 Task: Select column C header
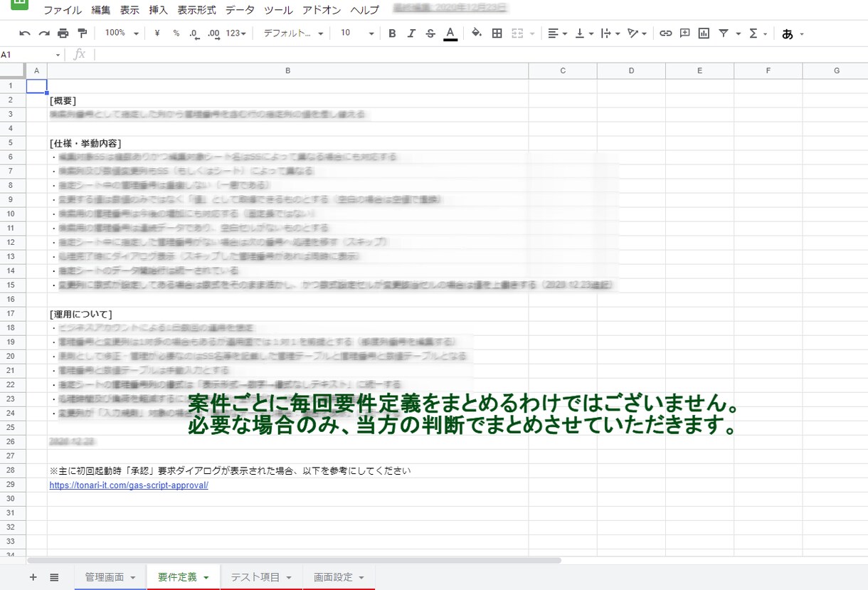[563, 70]
